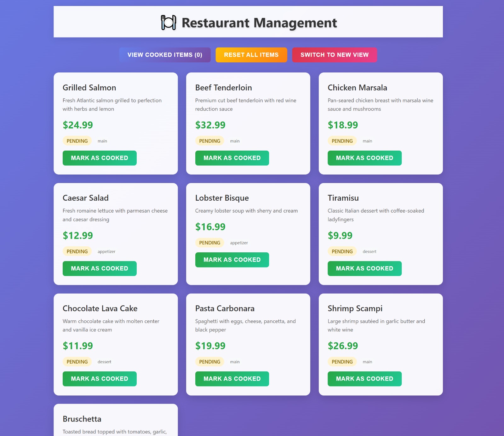Mark Chicken Marsala as cooked
This screenshot has height=436, width=504.
tap(364, 158)
